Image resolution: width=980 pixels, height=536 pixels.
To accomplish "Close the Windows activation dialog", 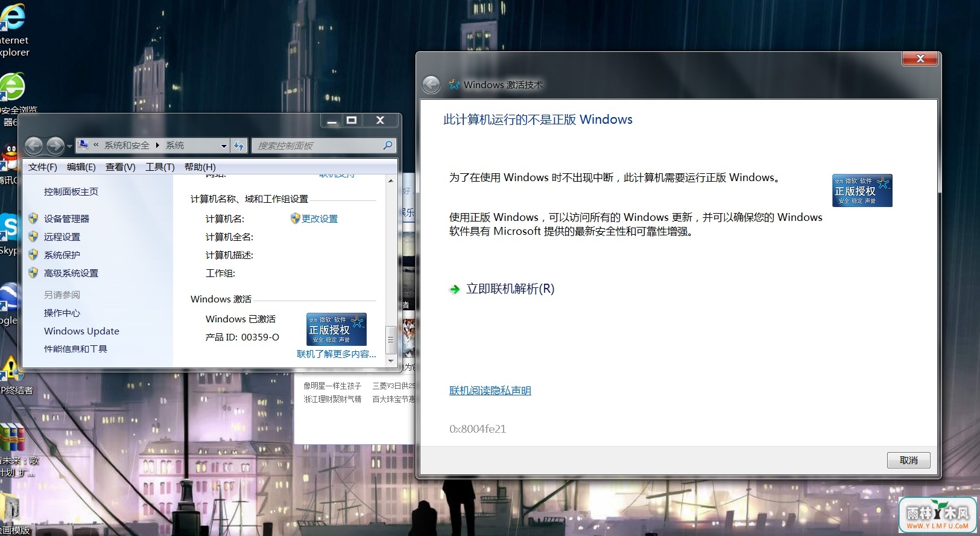I will (920, 59).
